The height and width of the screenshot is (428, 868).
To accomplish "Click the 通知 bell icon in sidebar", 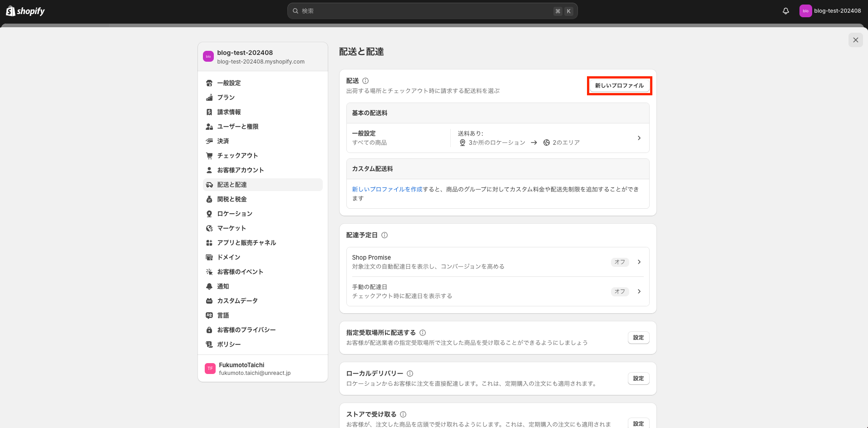I will point(209,286).
